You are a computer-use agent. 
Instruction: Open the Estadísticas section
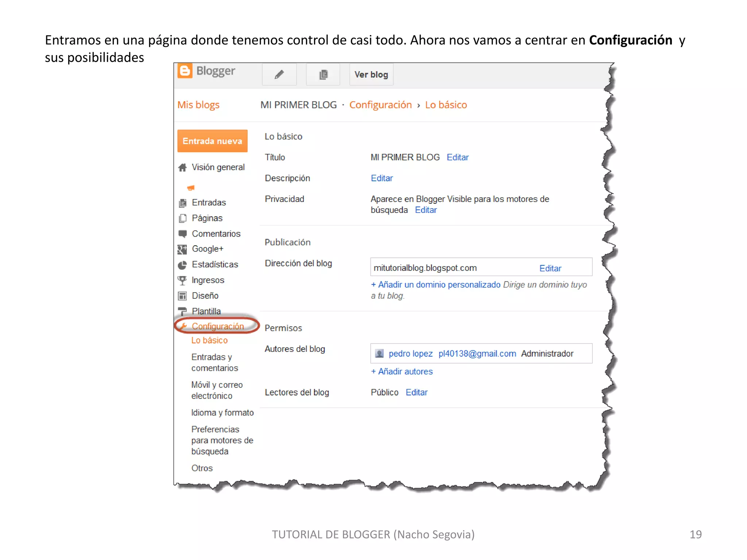pyautogui.click(x=215, y=265)
